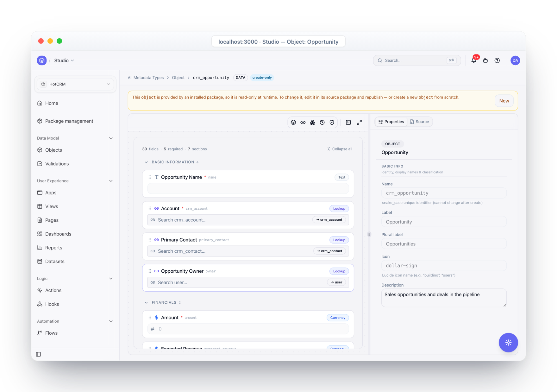Click the stacked layers toolbar icon

[x=293, y=122]
